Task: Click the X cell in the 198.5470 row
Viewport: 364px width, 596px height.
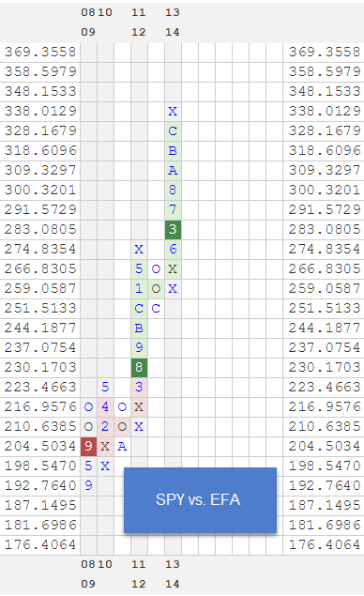Action: 105,466
